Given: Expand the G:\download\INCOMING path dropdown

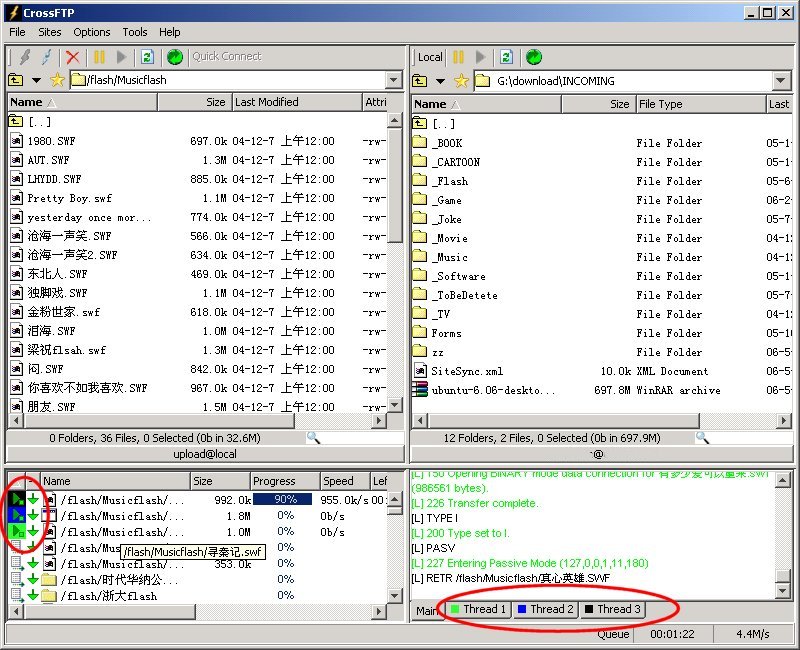Looking at the screenshot, I should point(781,81).
